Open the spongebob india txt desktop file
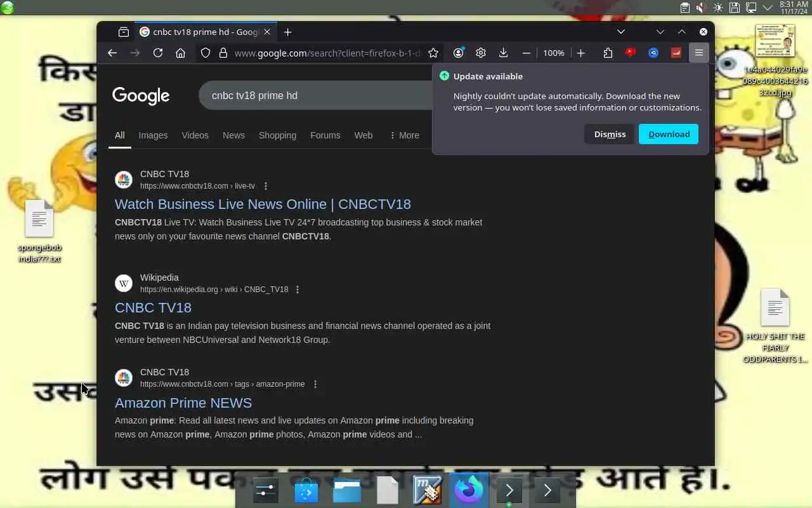Viewport: 812px width, 508px height. pyautogui.click(x=39, y=231)
